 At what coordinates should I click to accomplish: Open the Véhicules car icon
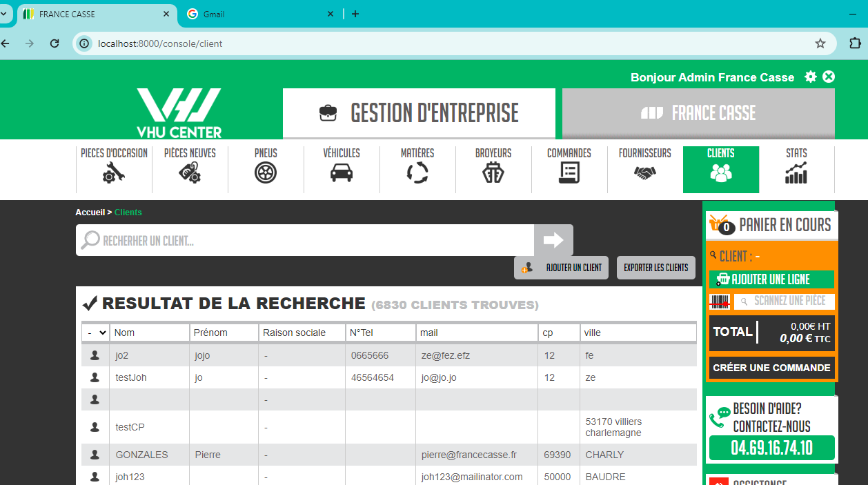pyautogui.click(x=342, y=172)
